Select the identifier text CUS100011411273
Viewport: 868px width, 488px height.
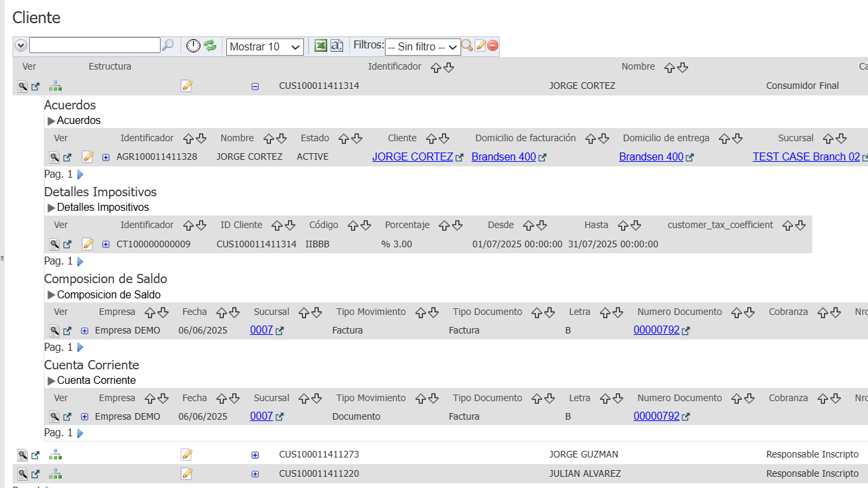319,454
